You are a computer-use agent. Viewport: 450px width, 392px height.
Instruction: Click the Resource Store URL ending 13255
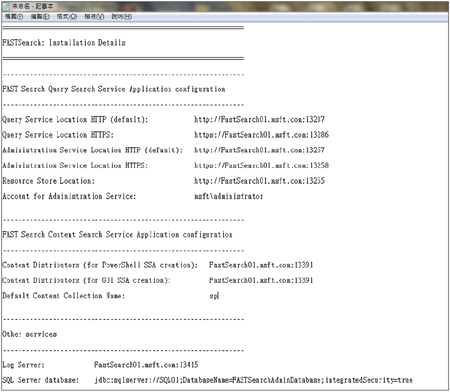pyautogui.click(x=259, y=181)
